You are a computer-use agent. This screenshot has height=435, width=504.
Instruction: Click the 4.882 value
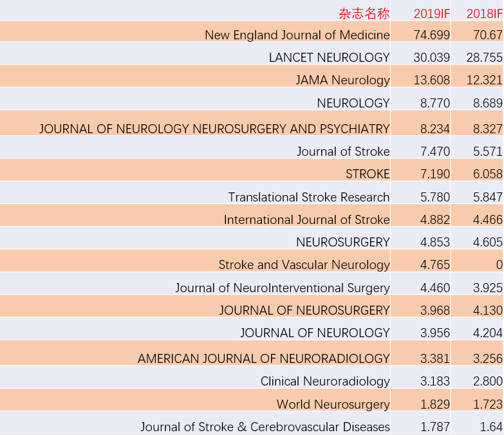tap(435, 219)
